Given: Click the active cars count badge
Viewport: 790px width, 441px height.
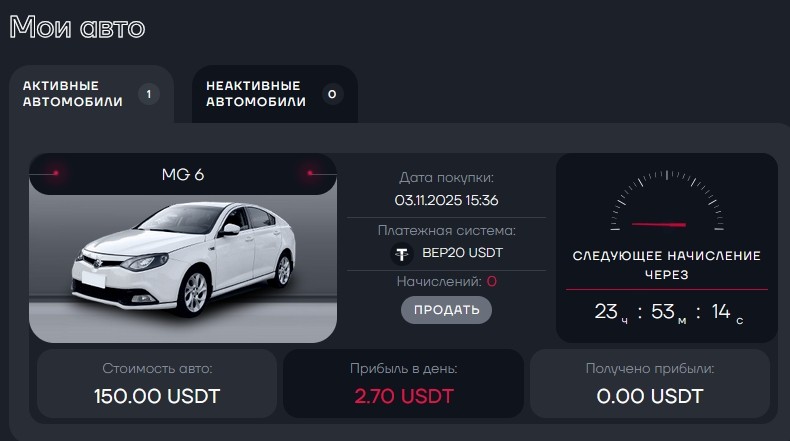Looking at the screenshot, I should (x=149, y=95).
